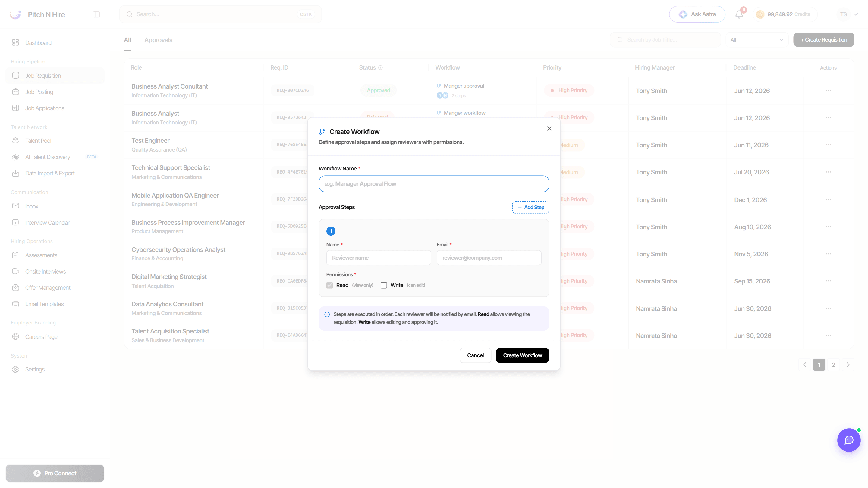The width and height of the screenshot is (868, 488).
Task: Open actions menu for Test Engineer row
Action: click(828, 145)
